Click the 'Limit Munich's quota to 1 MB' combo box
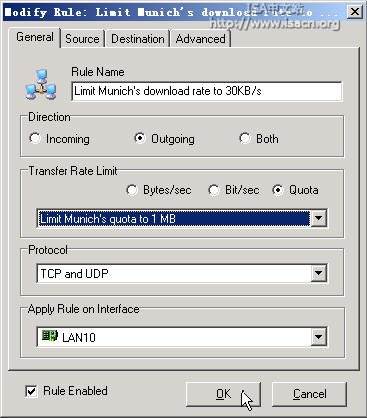 click(182, 218)
